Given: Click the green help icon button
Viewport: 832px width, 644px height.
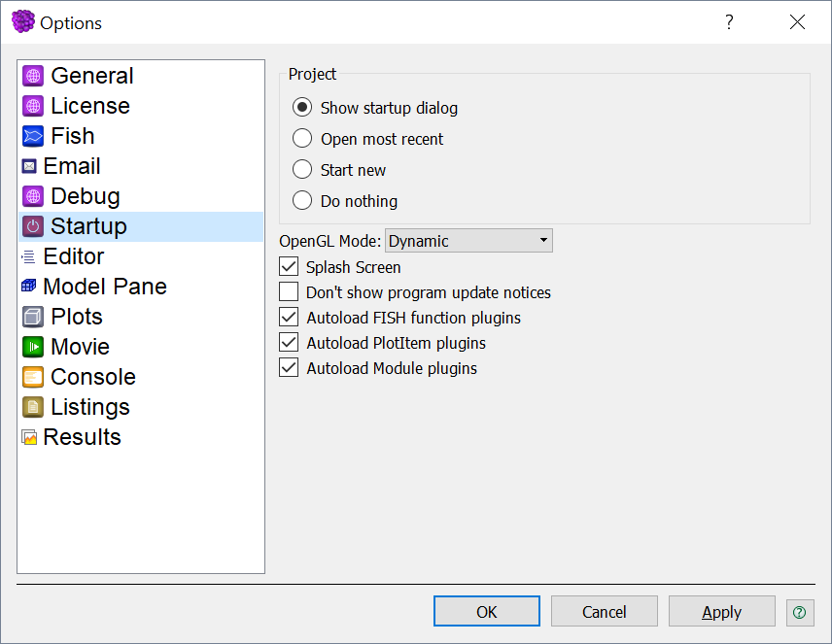Looking at the screenshot, I should pyautogui.click(x=800, y=612).
